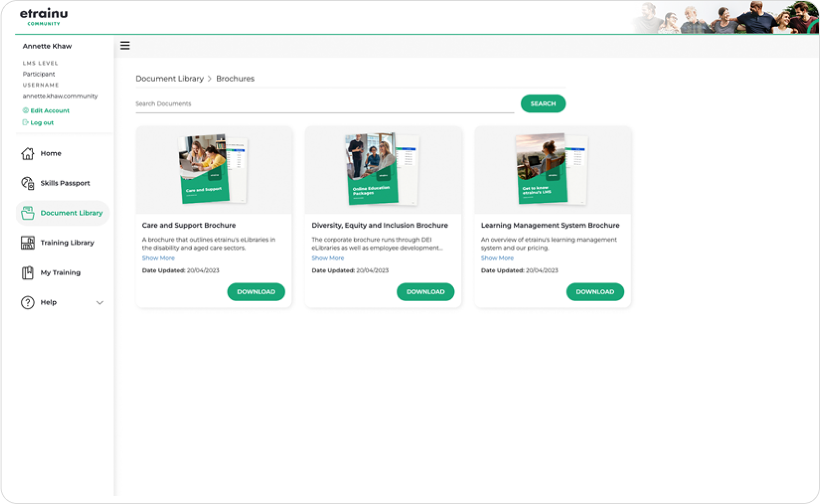Expand Diversity, Equity and Inclusion description

(x=327, y=258)
